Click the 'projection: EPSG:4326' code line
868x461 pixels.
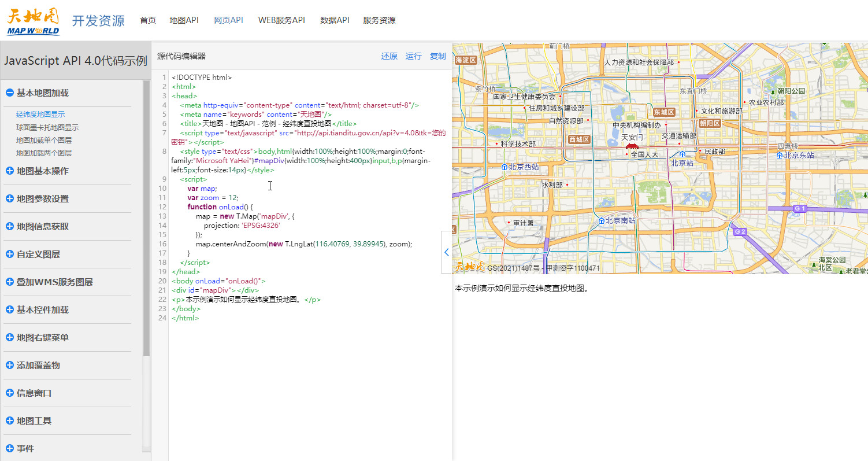point(242,226)
